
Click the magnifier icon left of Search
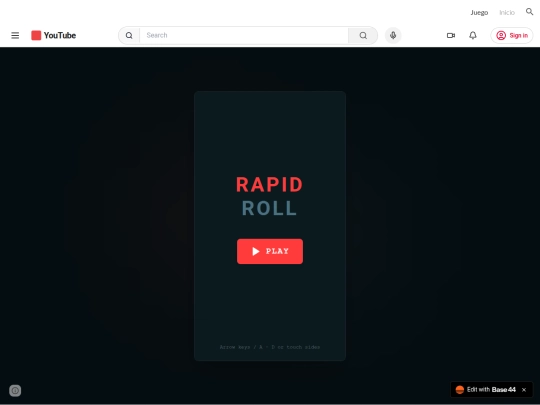coord(129,35)
